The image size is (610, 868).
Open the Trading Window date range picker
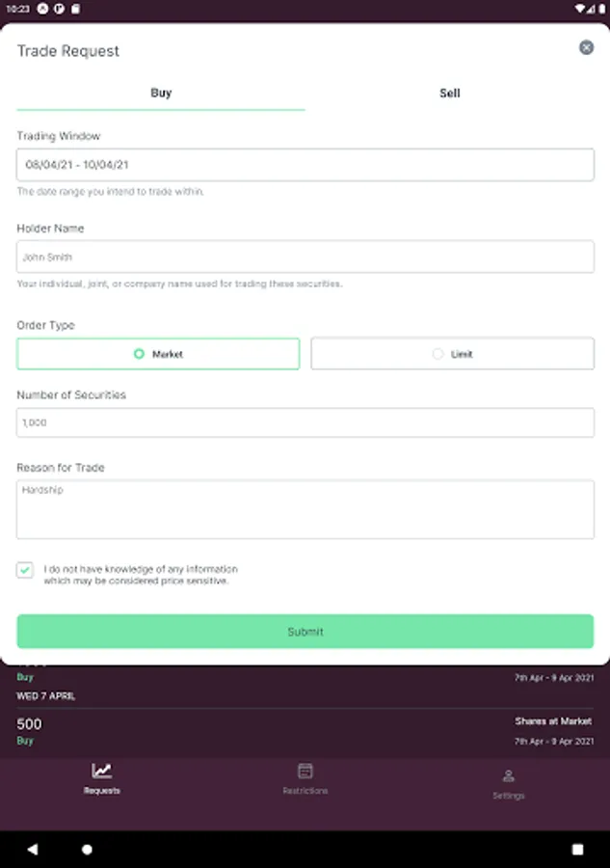click(x=305, y=165)
